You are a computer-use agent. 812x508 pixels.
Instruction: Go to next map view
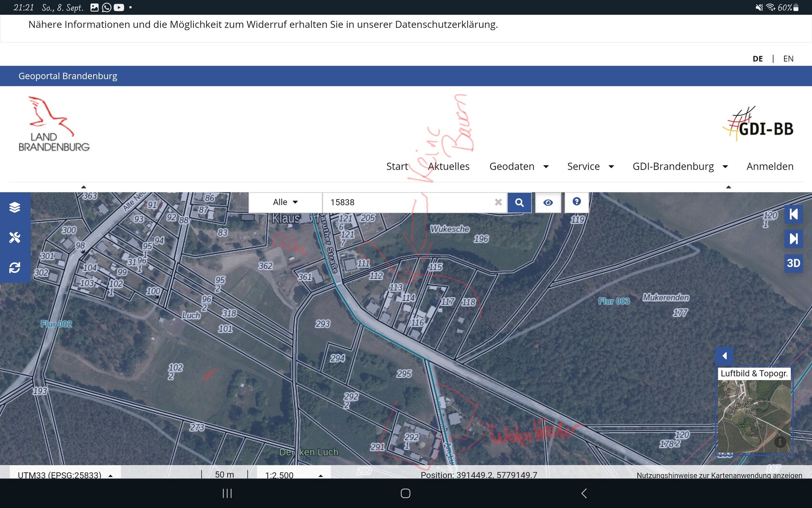[x=793, y=239]
